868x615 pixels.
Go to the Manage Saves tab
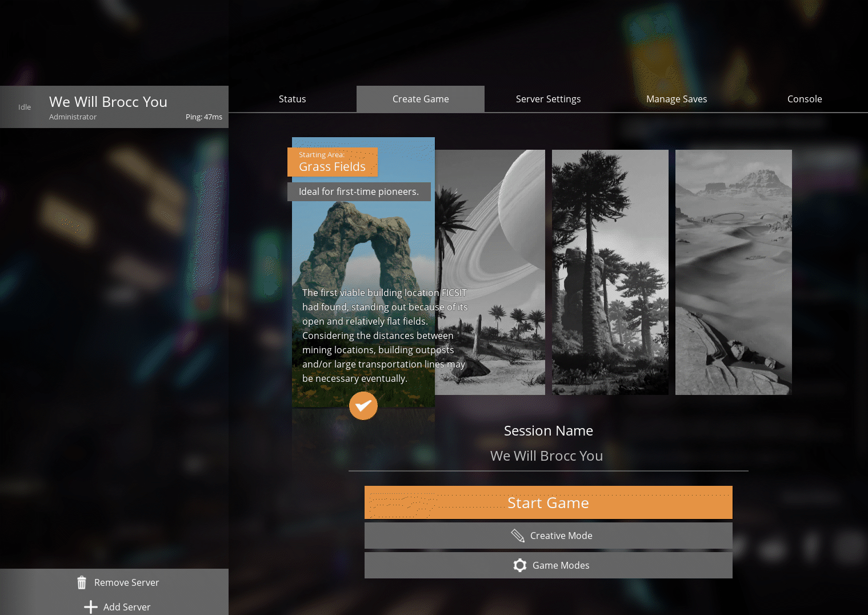click(x=677, y=99)
